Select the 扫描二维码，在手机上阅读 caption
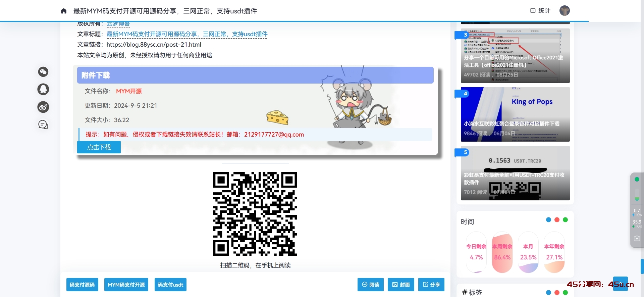 point(255,265)
